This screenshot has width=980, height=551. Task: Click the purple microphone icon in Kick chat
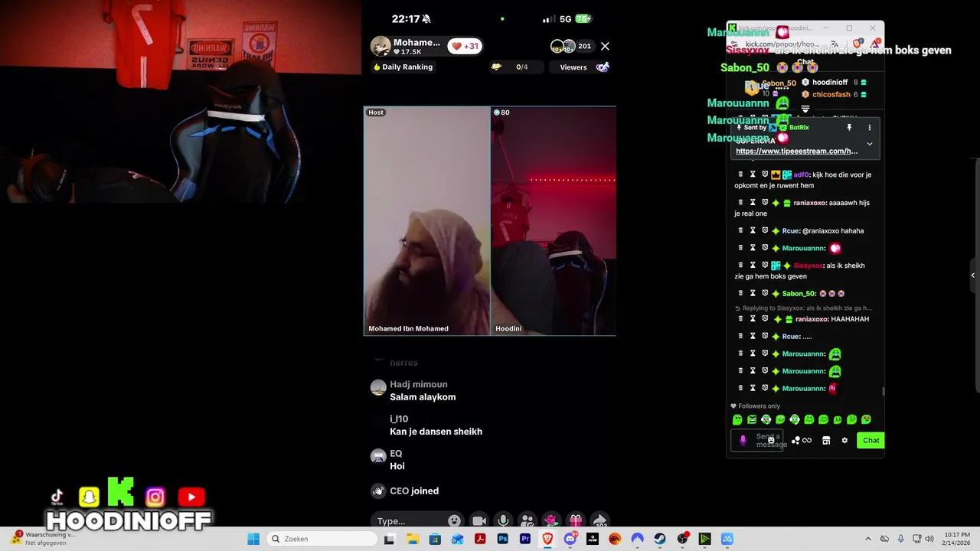point(743,441)
